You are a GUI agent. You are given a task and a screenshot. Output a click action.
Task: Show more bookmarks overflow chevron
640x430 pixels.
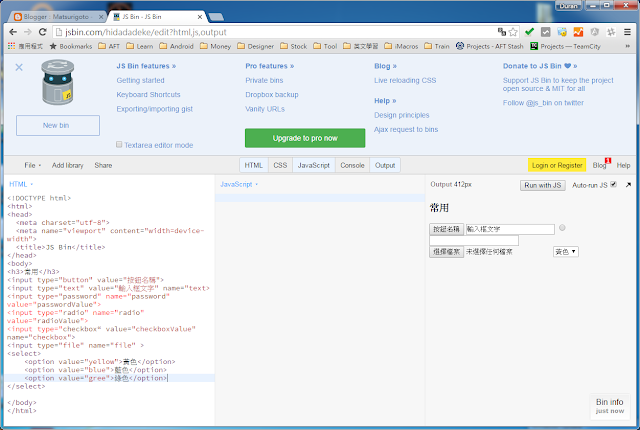point(628,46)
